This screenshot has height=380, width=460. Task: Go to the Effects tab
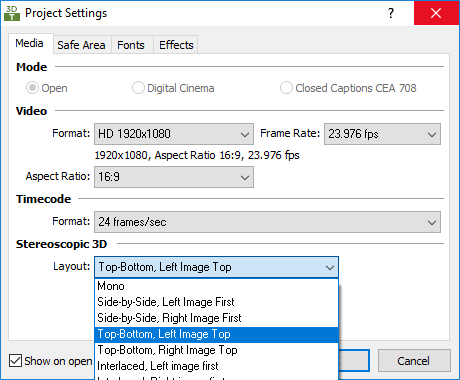click(176, 45)
